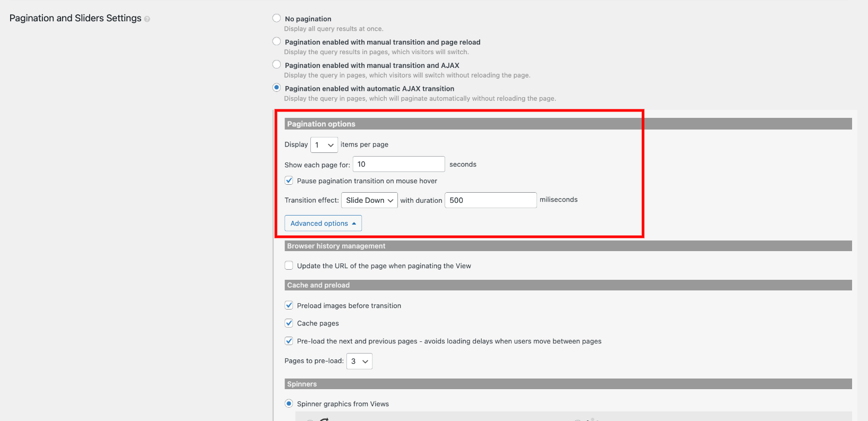Viewport: 868px width, 421px height.
Task: Select Pagination enabled with manual transition and AJAX
Action: 276,65
